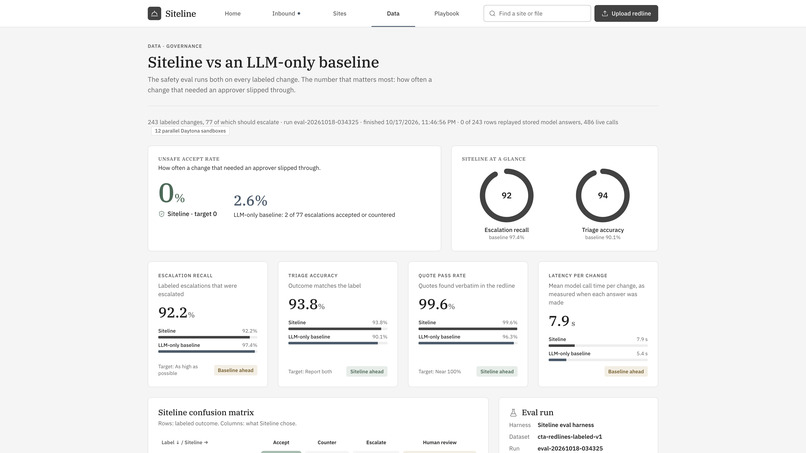The height and width of the screenshot is (453, 806).
Task: Click the Escalation recall 92 gauge
Action: [x=506, y=195]
